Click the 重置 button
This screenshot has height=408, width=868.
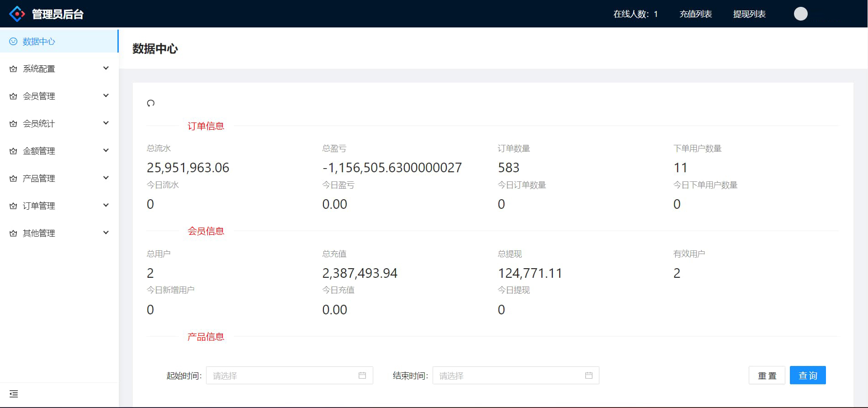[767, 375]
